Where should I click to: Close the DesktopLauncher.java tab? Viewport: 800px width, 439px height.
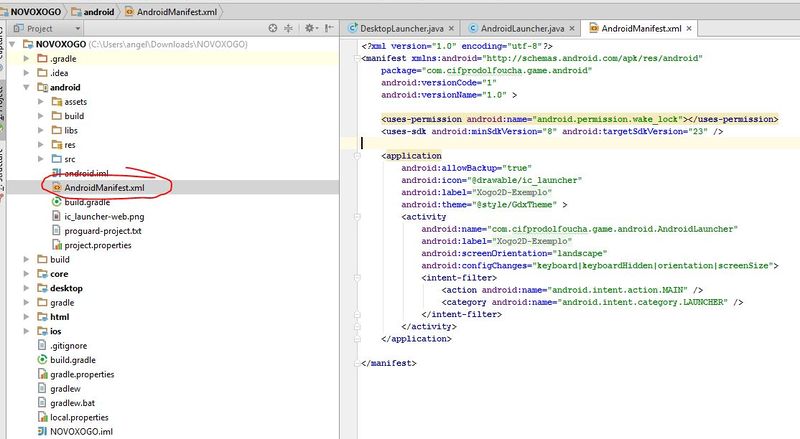point(451,29)
